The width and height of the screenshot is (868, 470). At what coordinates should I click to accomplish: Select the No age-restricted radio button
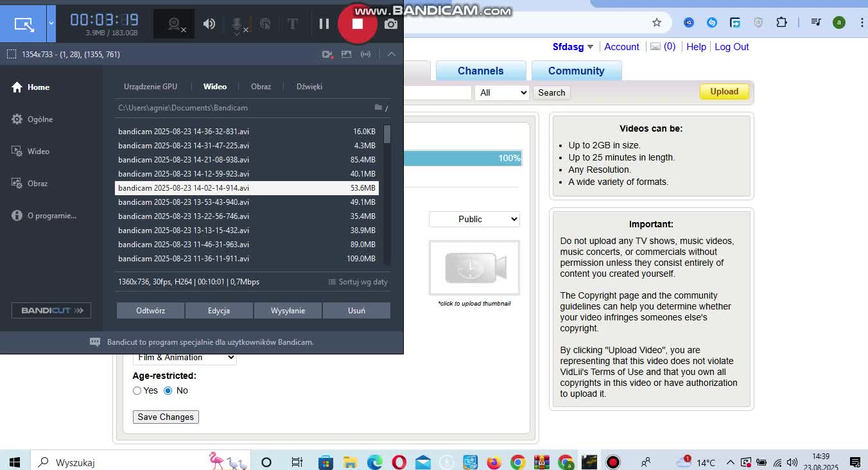click(168, 390)
